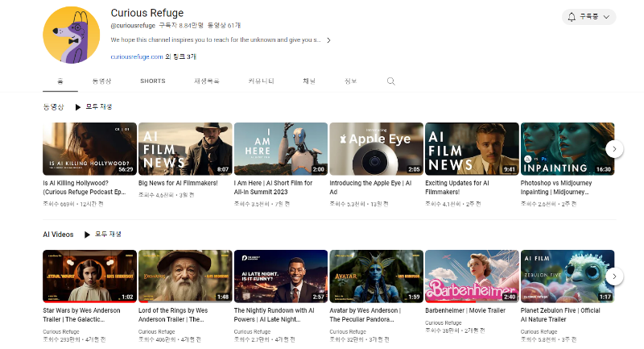Click title 'Planet Zebulon Five'
This screenshot has height=349, width=644.
click(x=560, y=315)
